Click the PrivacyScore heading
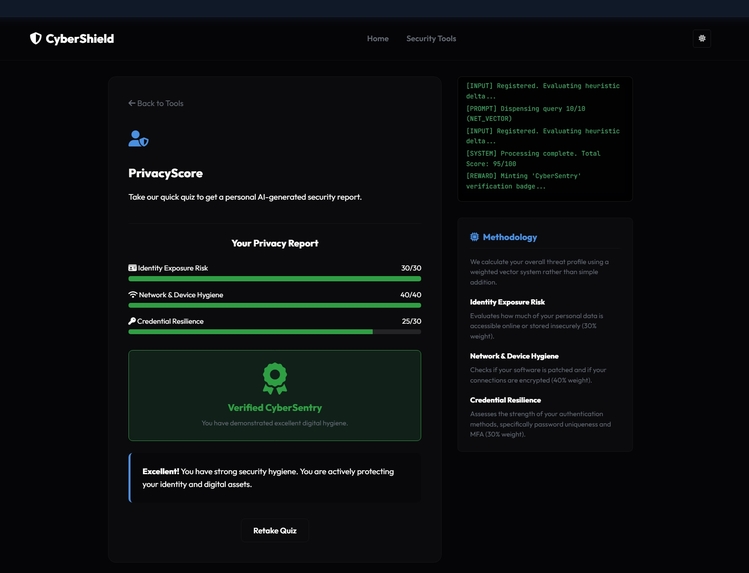Screen dimensions: 749x573 165,173
